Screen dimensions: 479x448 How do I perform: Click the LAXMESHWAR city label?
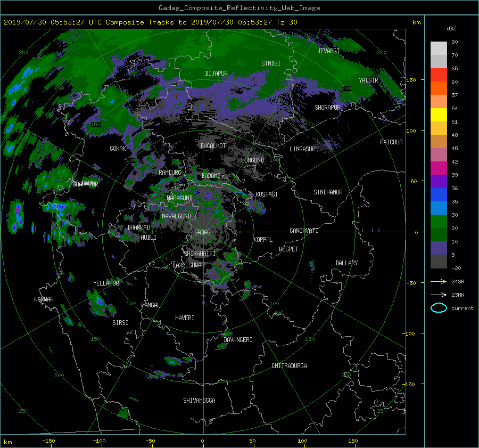pos(188,265)
